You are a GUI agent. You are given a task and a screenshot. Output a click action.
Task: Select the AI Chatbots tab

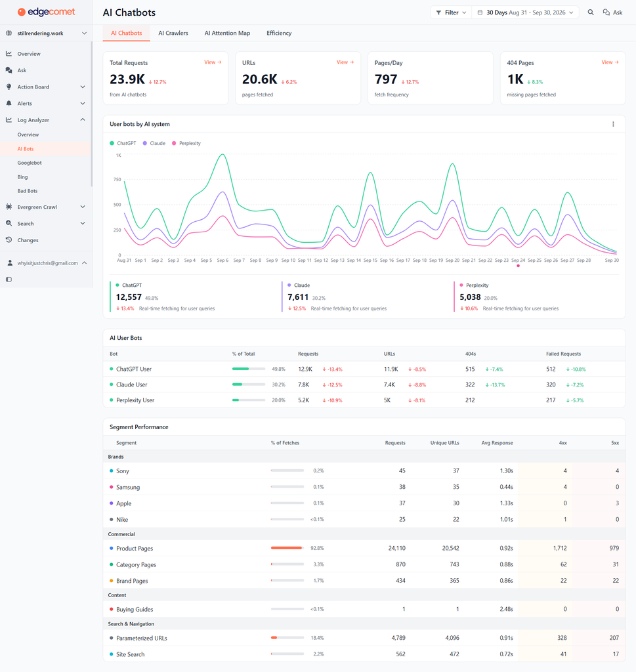127,33
